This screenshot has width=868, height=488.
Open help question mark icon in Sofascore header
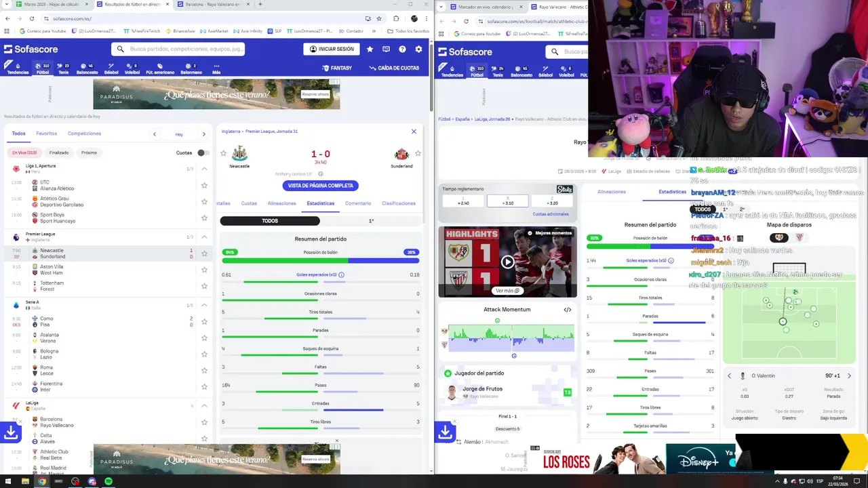click(402, 49)
